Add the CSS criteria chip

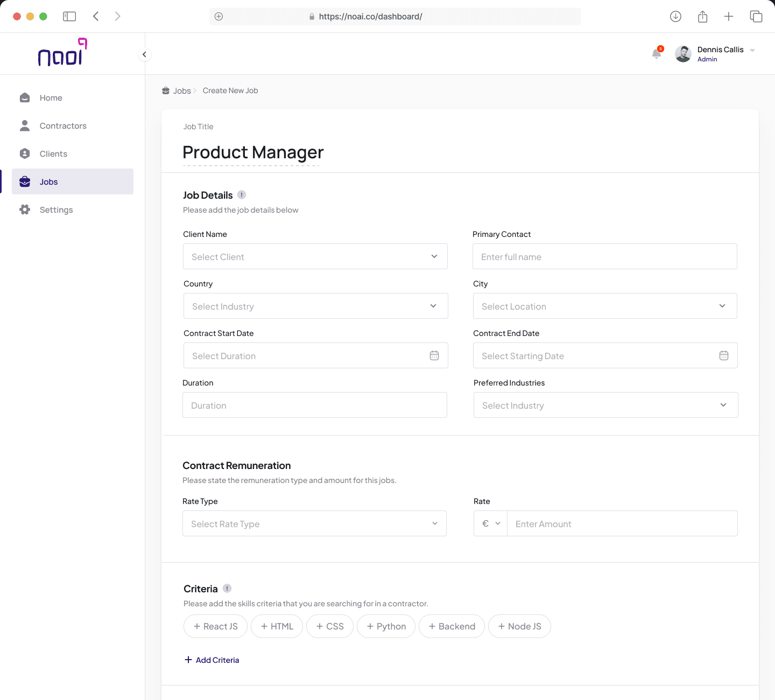coord(330,626)
